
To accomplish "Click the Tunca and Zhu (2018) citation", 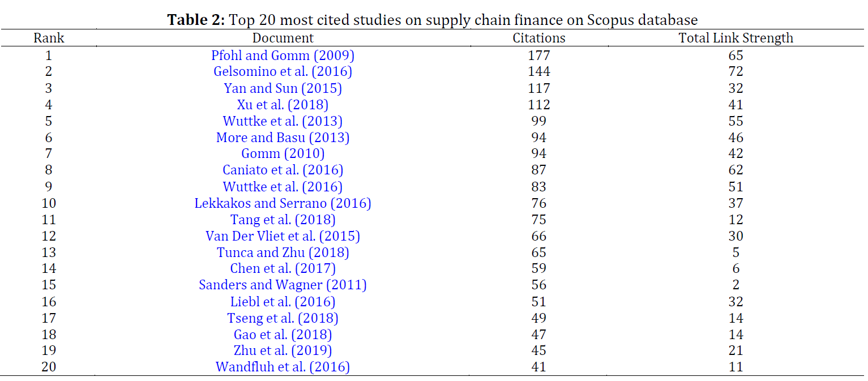I will [283, 252].
